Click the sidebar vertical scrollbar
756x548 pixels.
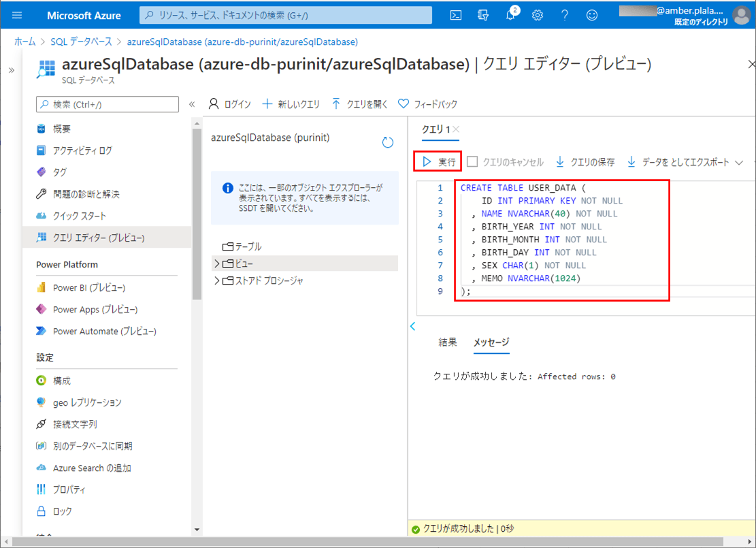(x=197, y=214)
